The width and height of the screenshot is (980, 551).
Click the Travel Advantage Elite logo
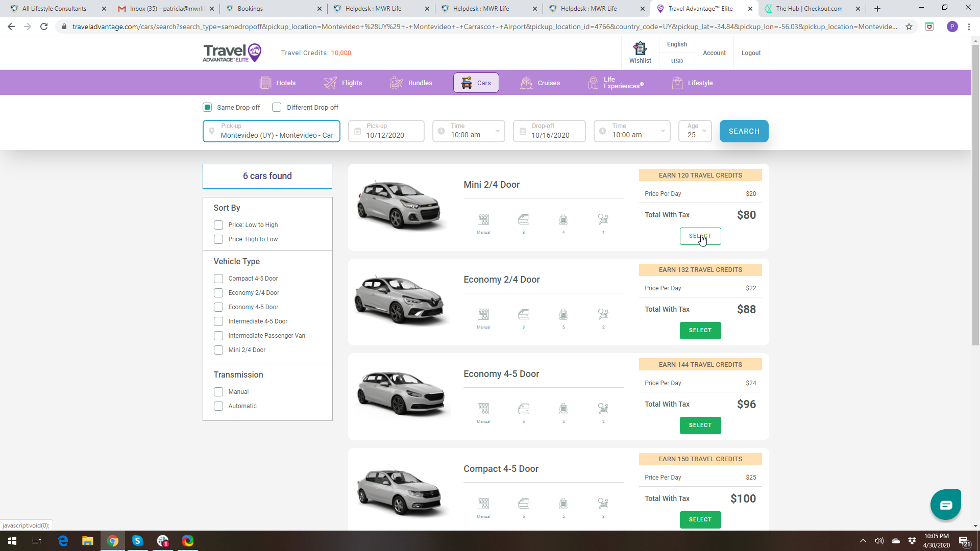pyautogui.click(x=232, y=53)
